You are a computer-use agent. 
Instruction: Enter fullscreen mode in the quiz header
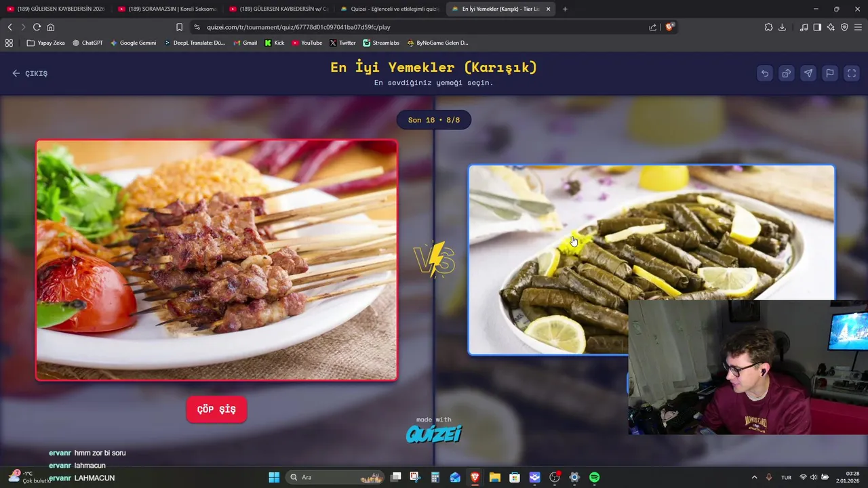point(852,73)
